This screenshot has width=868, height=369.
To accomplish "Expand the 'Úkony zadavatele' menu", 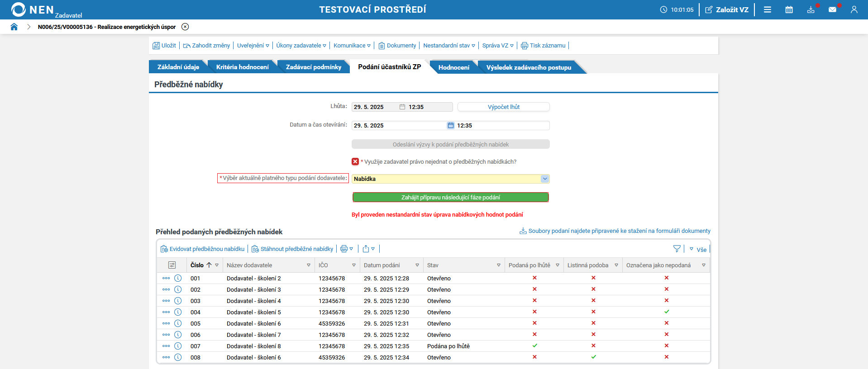I will coord(301,46).
